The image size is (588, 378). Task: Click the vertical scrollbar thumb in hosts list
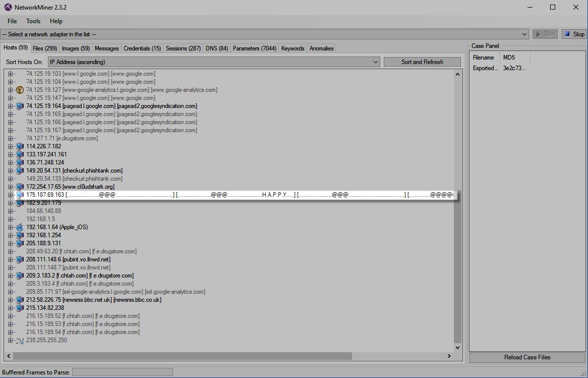click(457, 267)
